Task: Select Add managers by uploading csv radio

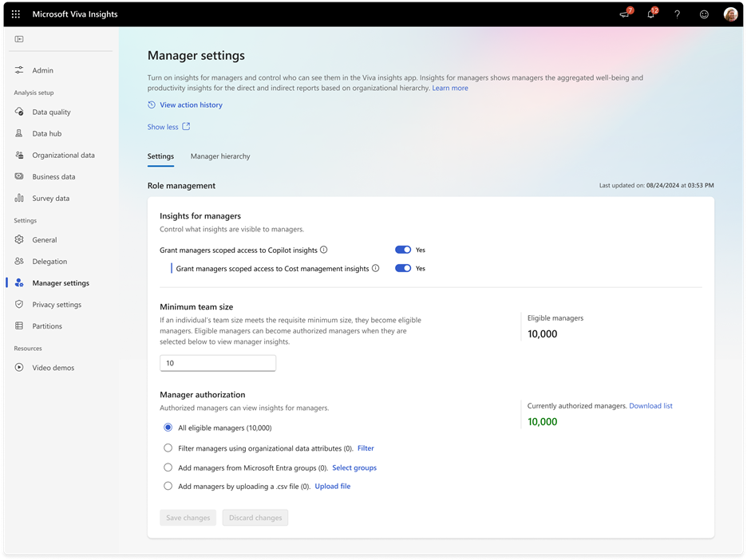Action: 168,486
